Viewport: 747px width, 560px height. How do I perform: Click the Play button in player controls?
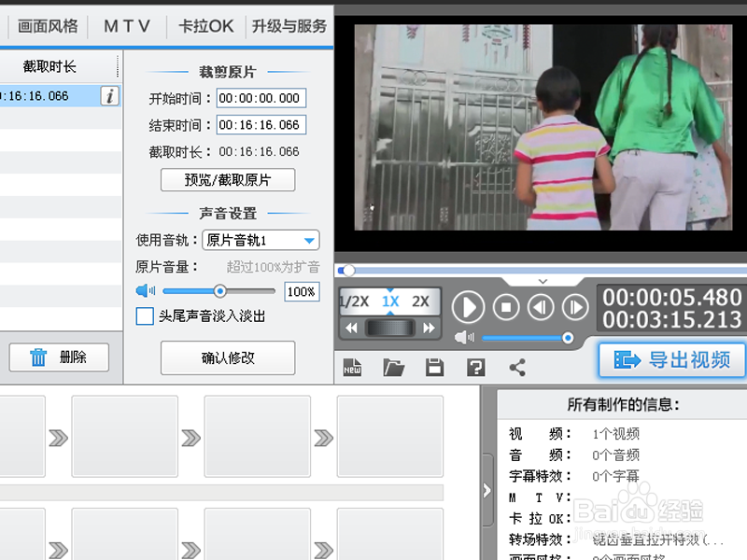click(468, 307)
